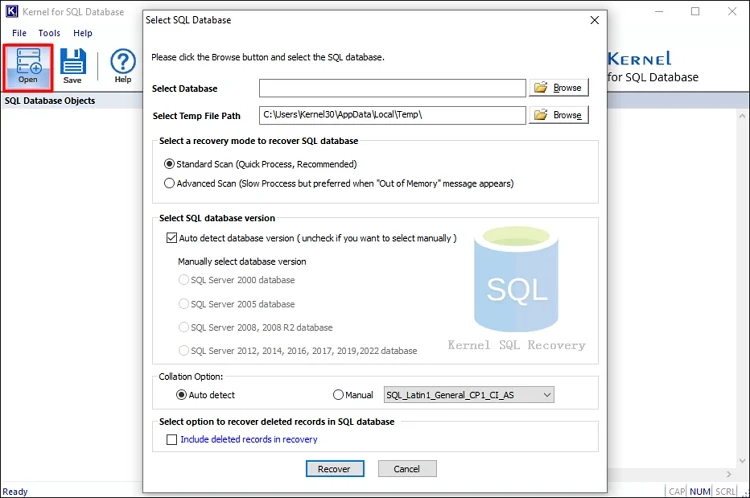Click the SCRL indicator in status bar

[x=726, y=492]
